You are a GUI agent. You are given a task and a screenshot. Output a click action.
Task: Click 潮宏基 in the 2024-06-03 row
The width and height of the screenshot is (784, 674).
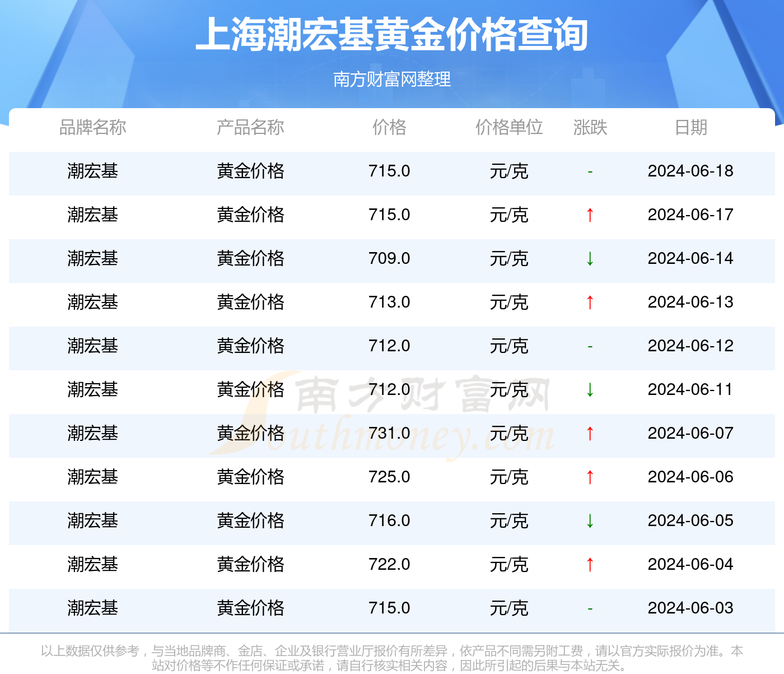click(x=93, y=608)
